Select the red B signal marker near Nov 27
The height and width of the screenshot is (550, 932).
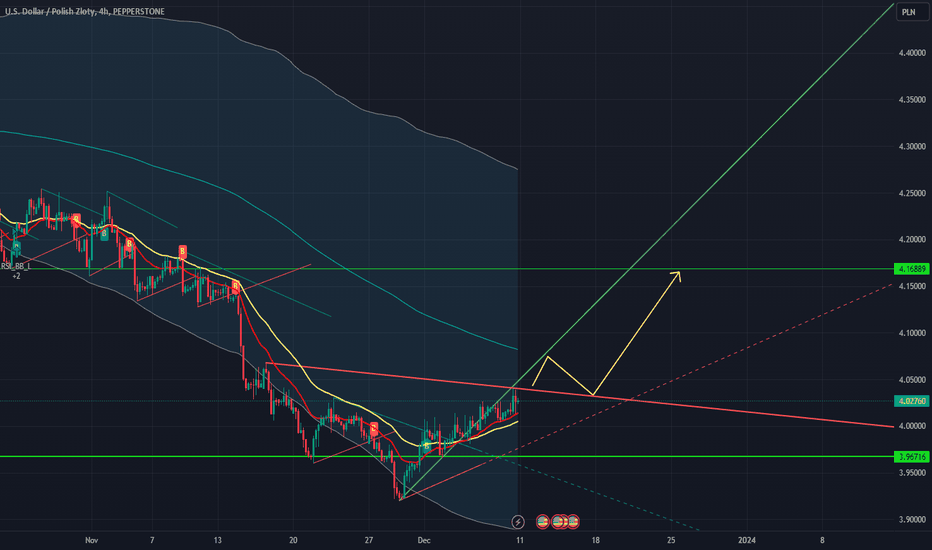coord(374,428)
